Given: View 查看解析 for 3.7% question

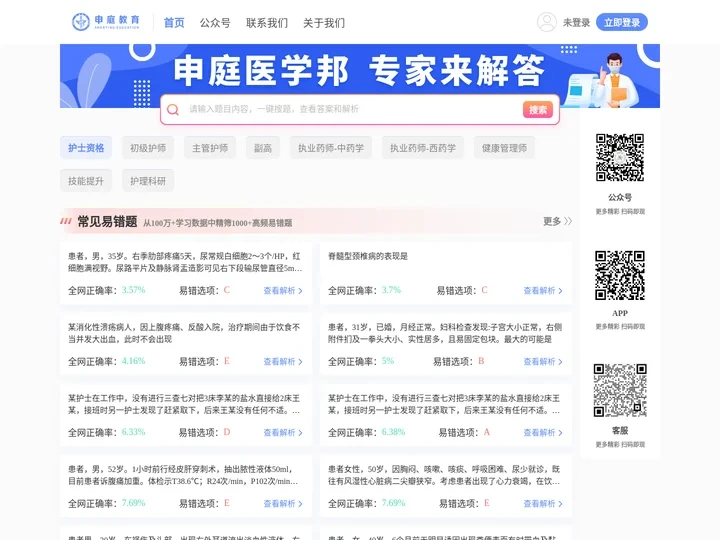Looking at the screenshot, I should 543,291.
